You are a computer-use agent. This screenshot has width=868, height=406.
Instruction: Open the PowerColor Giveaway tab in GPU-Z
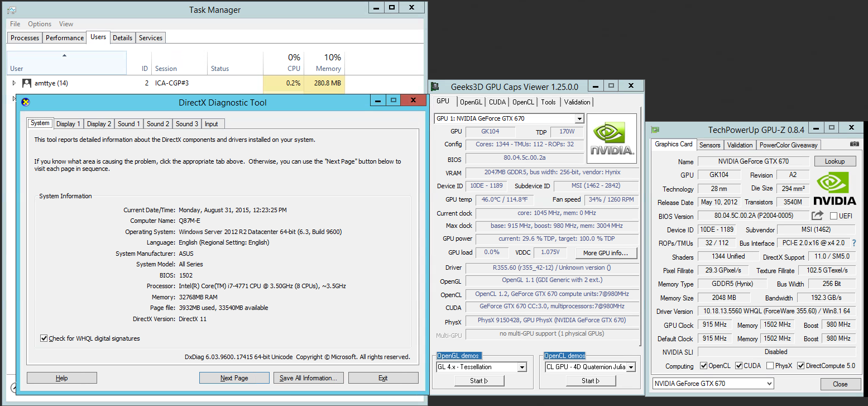coord(788,145)
